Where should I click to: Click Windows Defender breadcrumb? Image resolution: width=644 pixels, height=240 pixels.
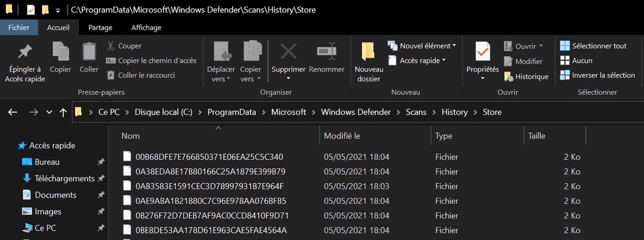(x=356, y=112)
